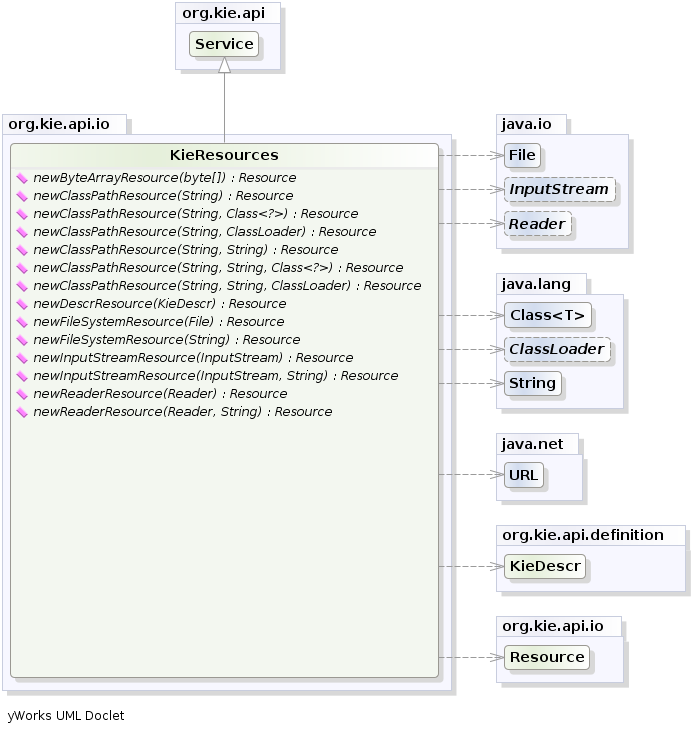Click the icon beside newFileSystemResource(String)
Screen dimensions: 693x733
tap(22, 340)
